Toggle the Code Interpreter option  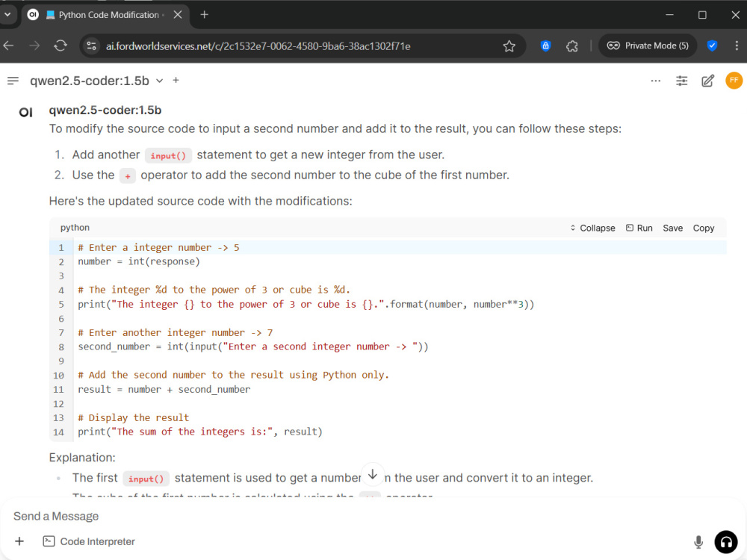[x=89, y=541]
